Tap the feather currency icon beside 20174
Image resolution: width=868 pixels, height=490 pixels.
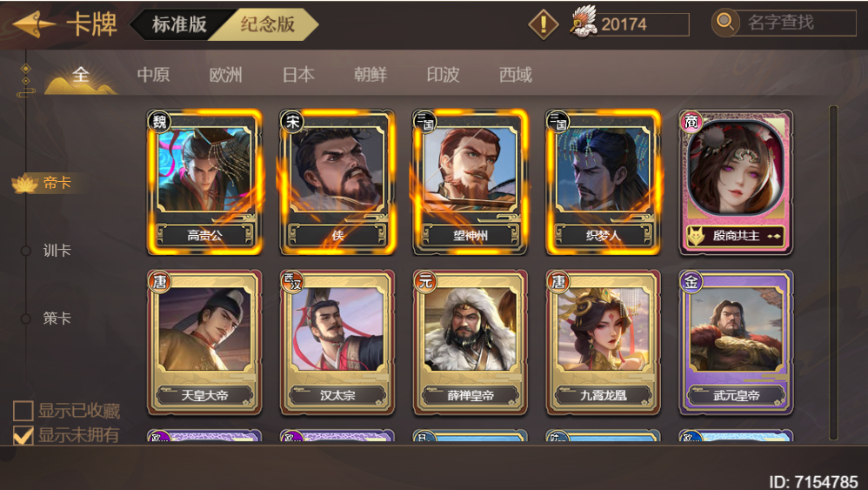click(584, 22)
